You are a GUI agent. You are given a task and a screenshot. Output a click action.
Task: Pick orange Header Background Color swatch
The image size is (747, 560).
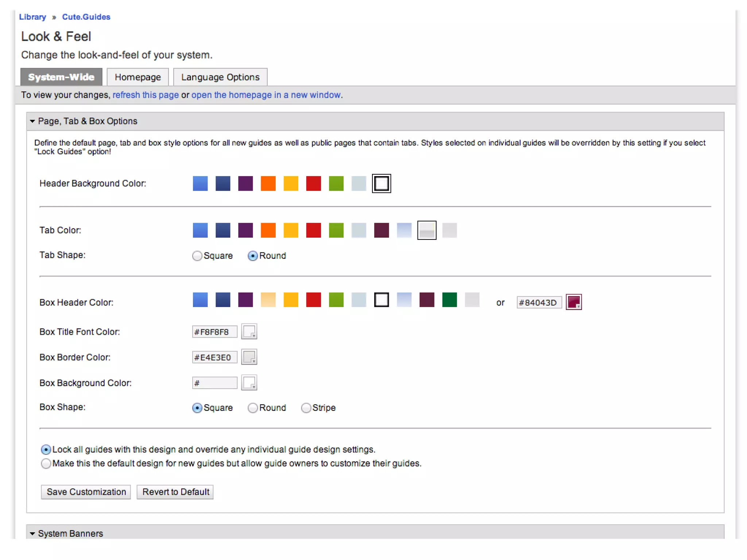click(268, 183)
